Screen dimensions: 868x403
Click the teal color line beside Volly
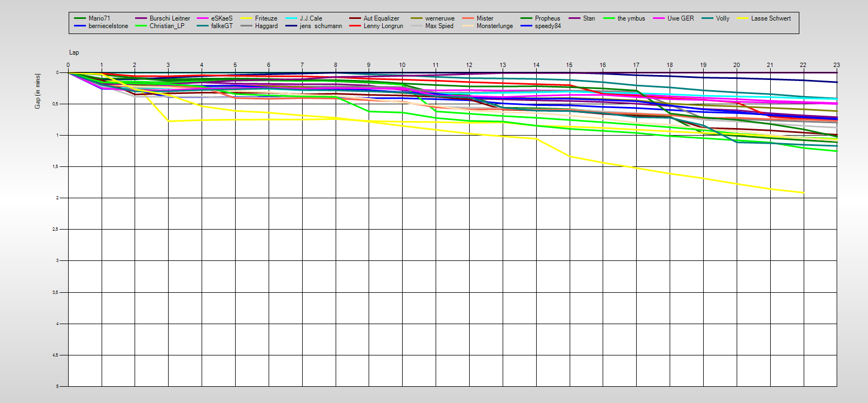pyautogui.click(x=707, y=18)
